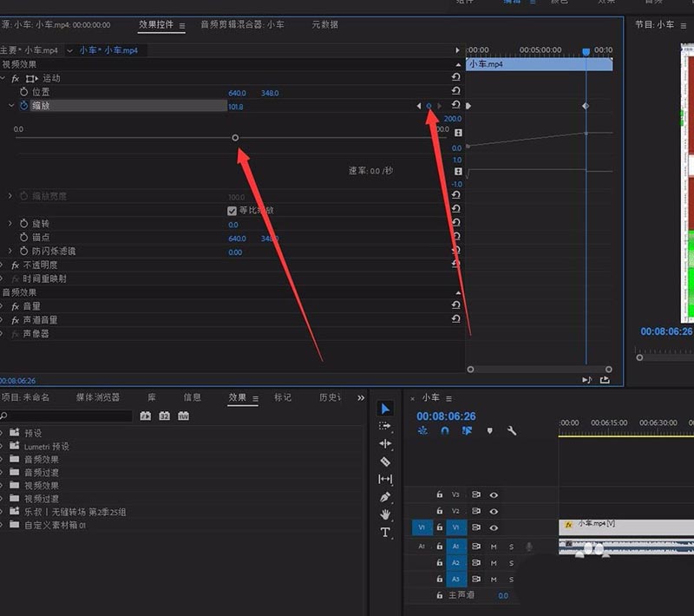Viewport: 694px width, 616px height.
Task: Reset the 位置 parameter
Action: [x=456, y=91]
